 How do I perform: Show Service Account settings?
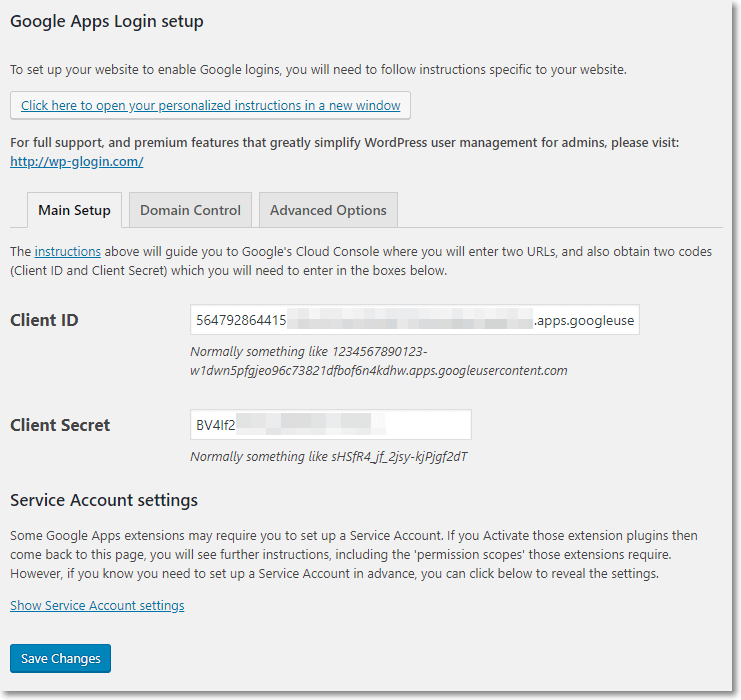(97, 605)
